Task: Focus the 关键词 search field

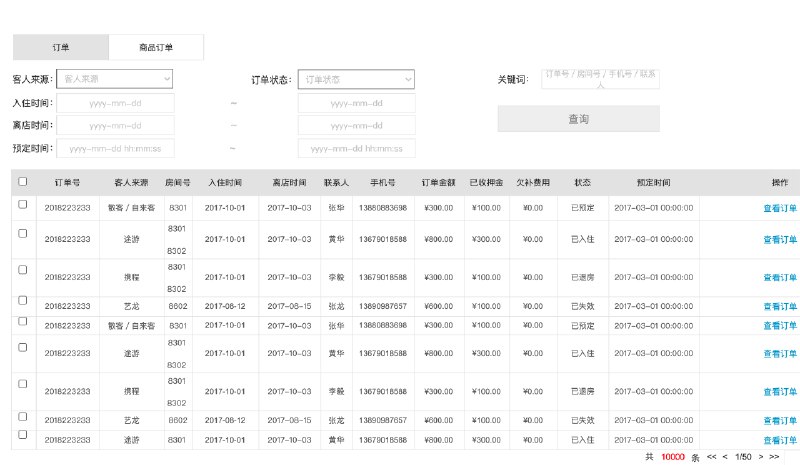Action: pyautogui.click(x=600, y=79)
